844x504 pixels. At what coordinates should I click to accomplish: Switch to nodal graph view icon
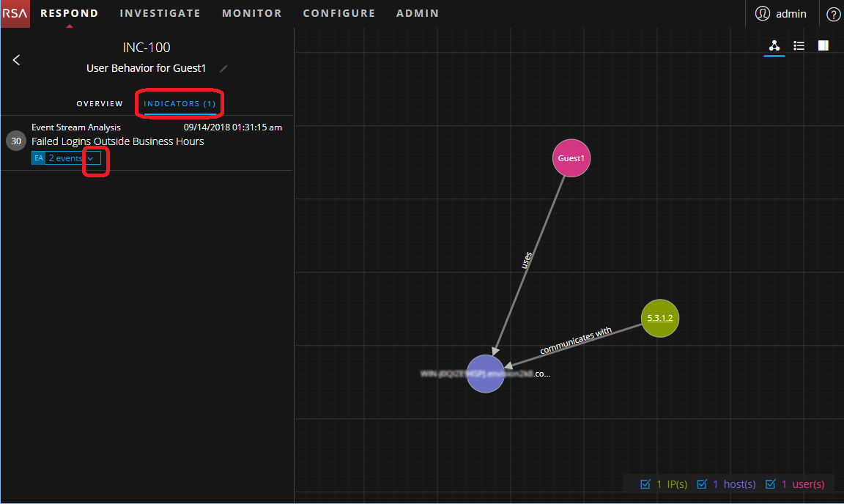pyautogui.click(x=774, y=45)
